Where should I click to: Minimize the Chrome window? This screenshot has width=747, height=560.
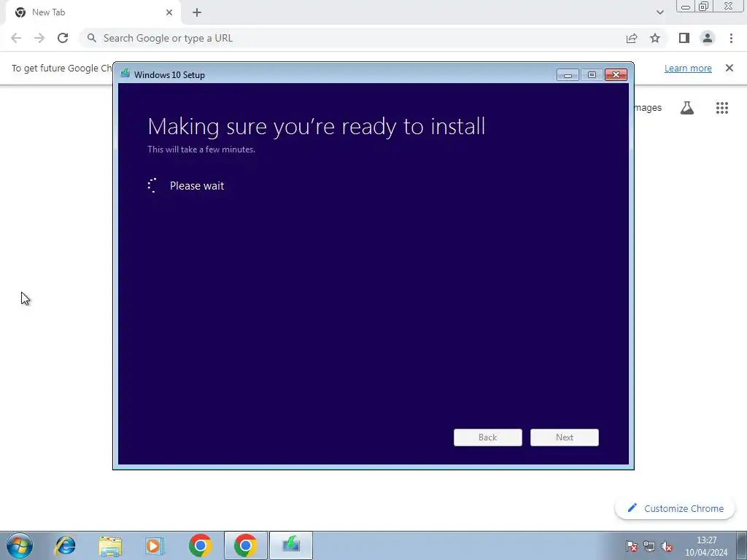(686, 6)
